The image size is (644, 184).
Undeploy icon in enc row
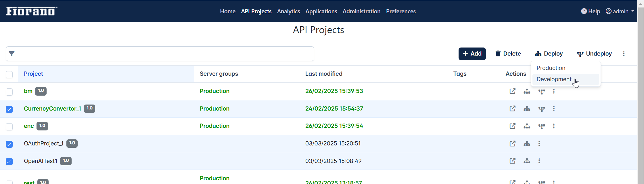point(542,126)
